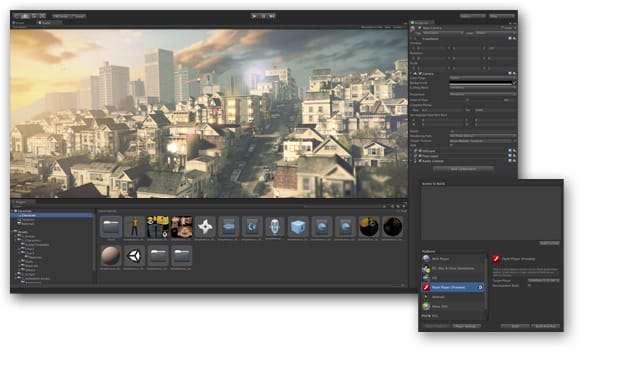This screenshot has width=620, height=373.
Task: Open the Transform component's help book icon
Action: coord(510,39)
